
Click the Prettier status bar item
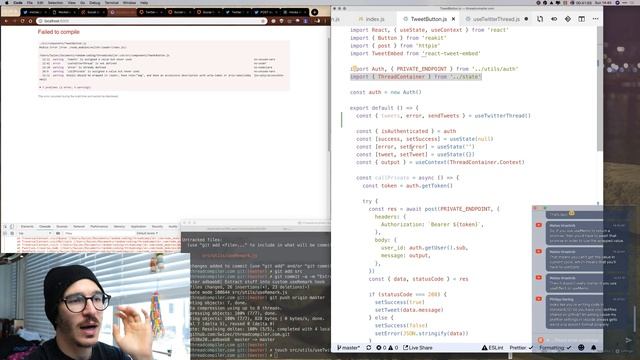(x=521, y=348)
